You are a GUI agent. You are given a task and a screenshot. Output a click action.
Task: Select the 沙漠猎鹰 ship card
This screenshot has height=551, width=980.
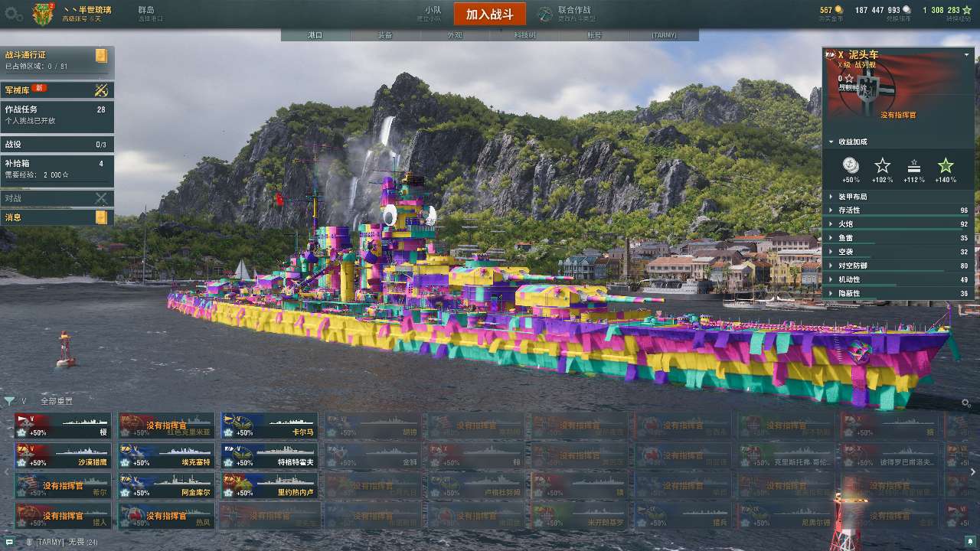point(63,456)
